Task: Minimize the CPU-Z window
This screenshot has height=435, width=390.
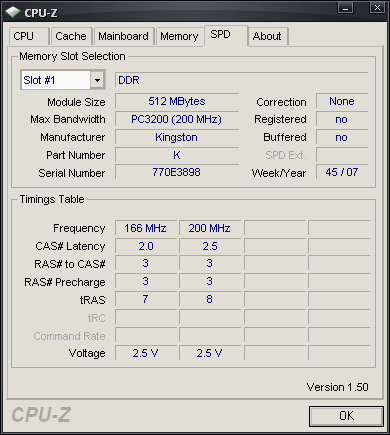Action: [345, 7]
